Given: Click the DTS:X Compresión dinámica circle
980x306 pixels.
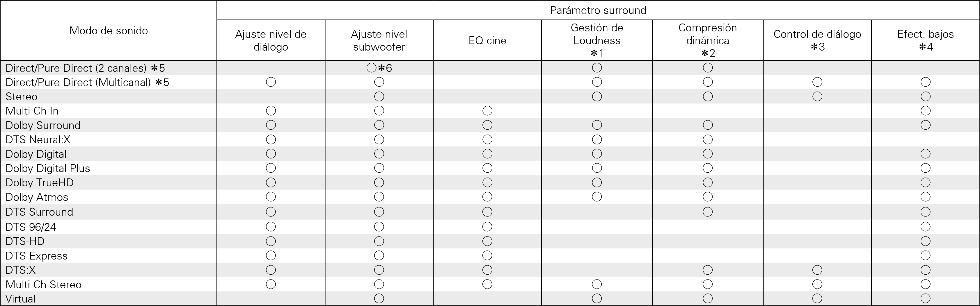Looking at the screenshot, I should coord(708,270).
